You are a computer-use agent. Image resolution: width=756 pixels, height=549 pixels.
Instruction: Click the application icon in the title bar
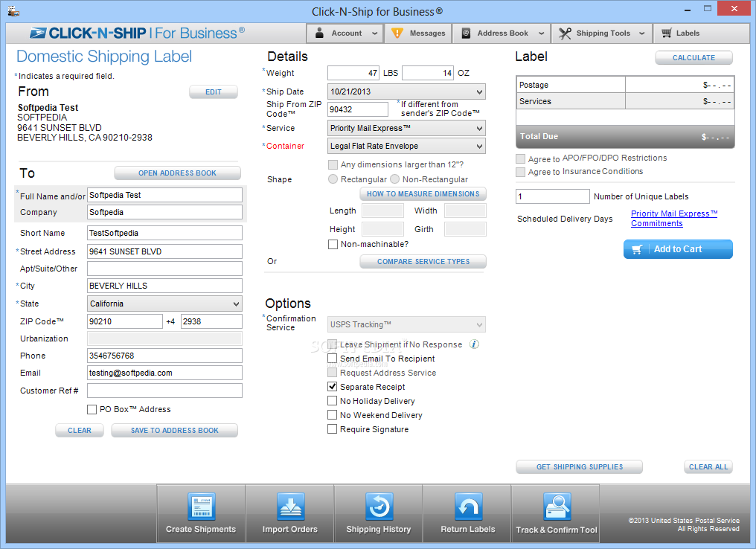13,10
